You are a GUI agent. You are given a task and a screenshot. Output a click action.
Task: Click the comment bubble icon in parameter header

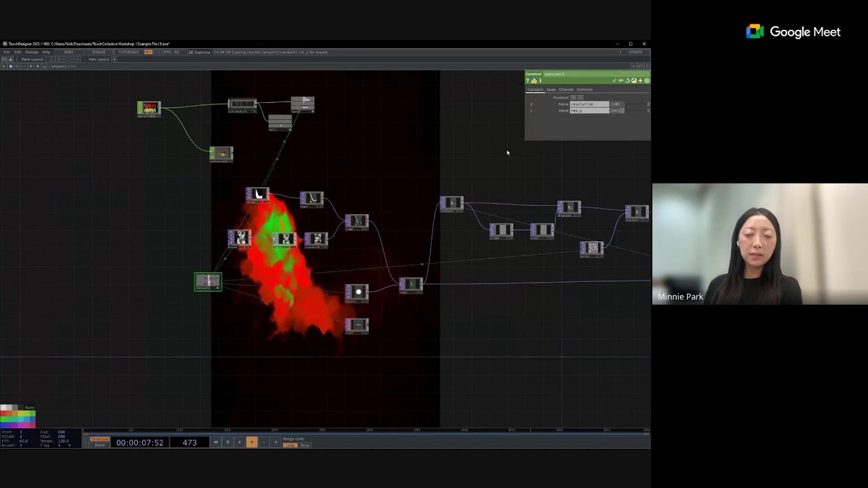(x=621, y=81)
